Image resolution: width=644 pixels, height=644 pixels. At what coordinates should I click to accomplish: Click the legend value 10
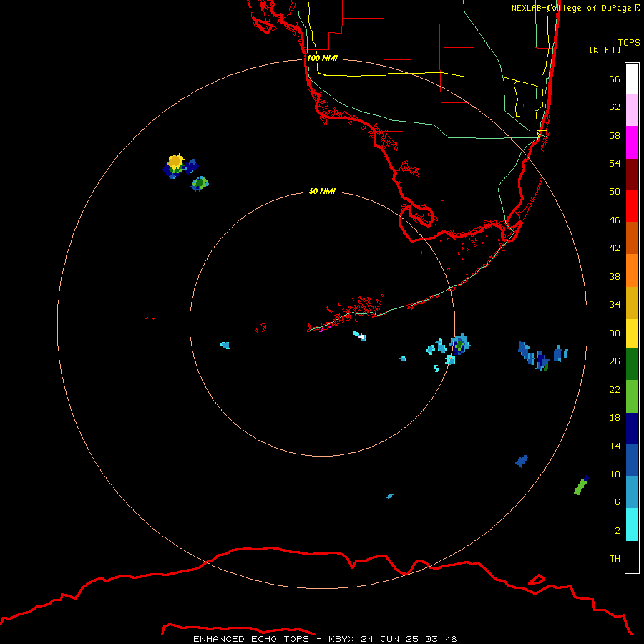(615, 474)
